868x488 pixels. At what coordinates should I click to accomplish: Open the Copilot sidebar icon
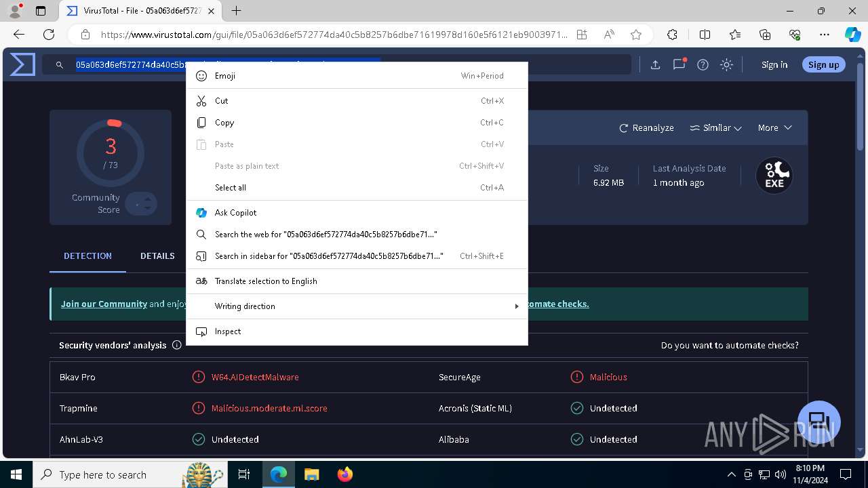coord(852,35)
